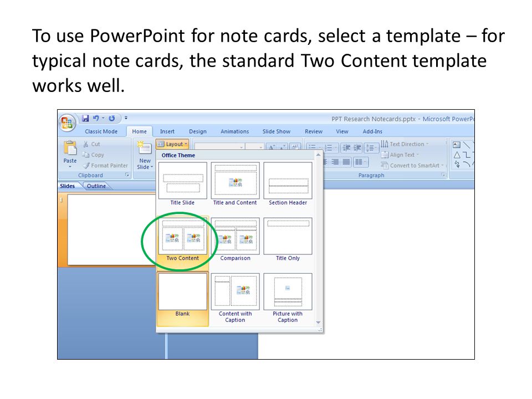Toggle the Layout dropdown button
This screenshot has height=399, width=532.
[x=173, y=144]
